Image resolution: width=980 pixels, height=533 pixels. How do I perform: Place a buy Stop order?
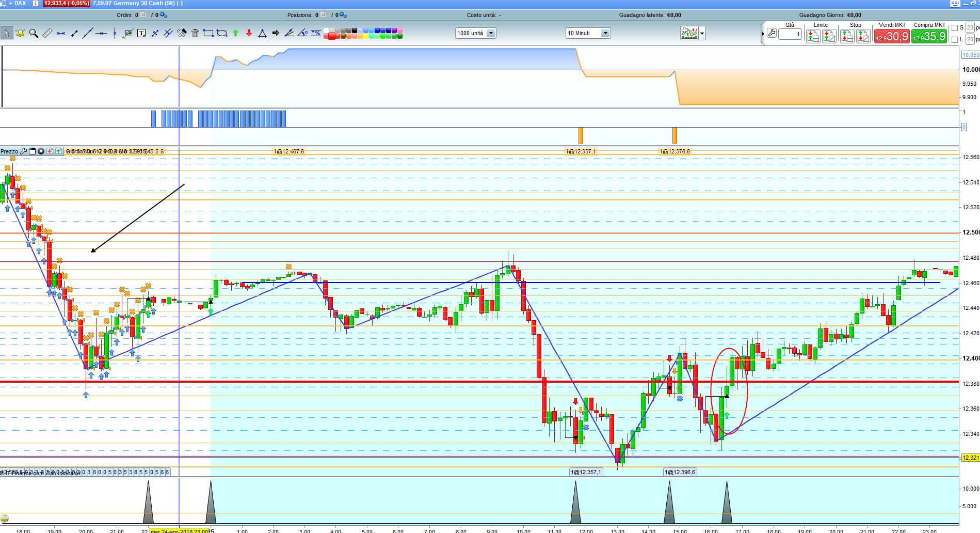click(847, 36)
